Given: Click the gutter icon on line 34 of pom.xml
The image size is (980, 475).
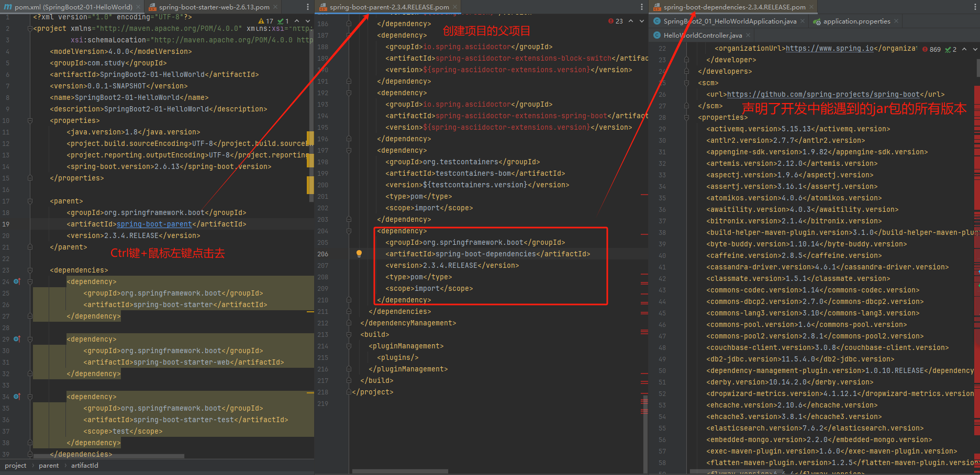Looking at the screenshot, I should [x=17, y=397].
